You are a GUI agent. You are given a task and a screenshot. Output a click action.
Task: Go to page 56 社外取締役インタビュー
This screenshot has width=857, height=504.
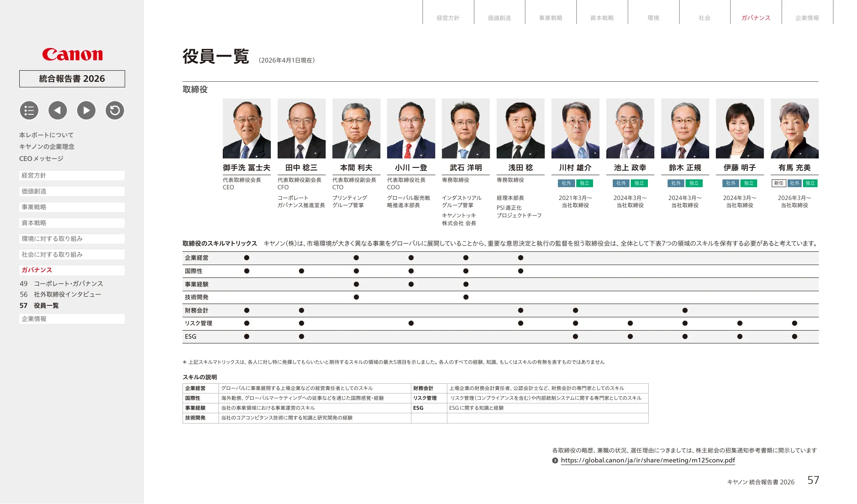pyautogui.click(x=60, y=295)
